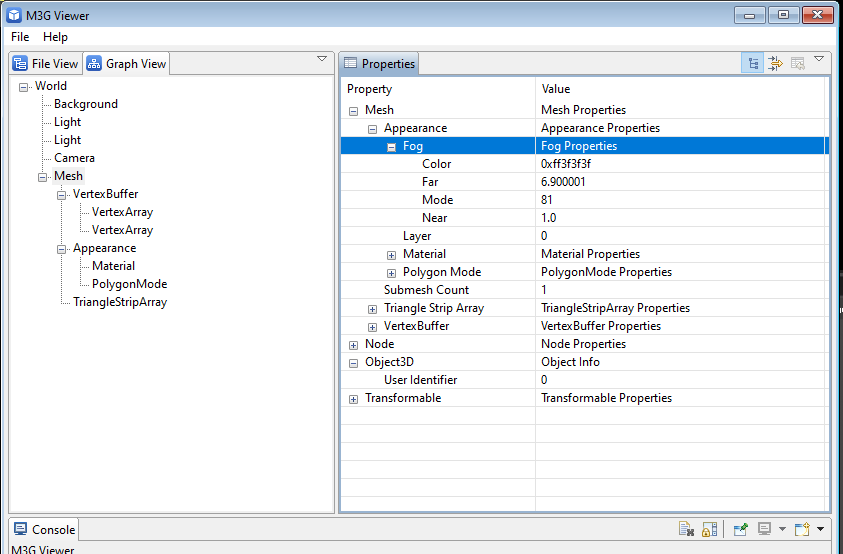
Task: Select the first Light tree item
Action: click(68, 122)
